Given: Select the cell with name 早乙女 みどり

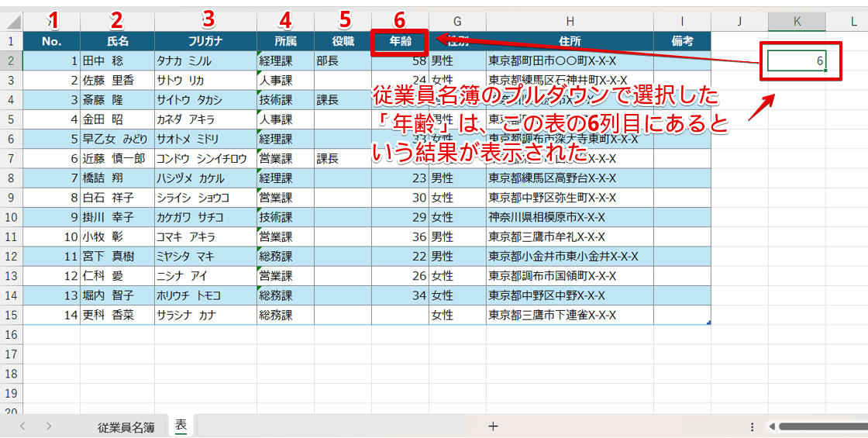Looking at the screenshot, I should (117, 139).
